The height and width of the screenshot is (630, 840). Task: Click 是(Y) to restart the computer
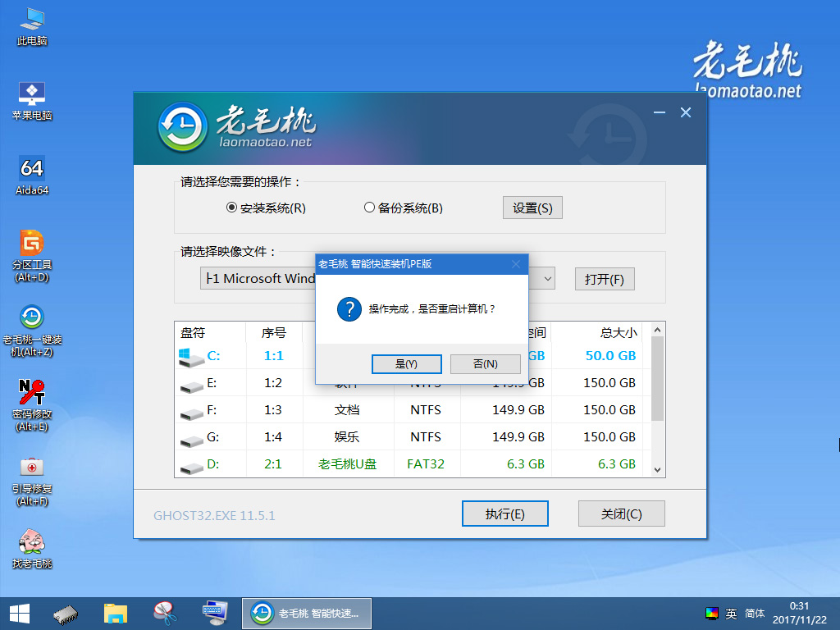tap(406, 363)
